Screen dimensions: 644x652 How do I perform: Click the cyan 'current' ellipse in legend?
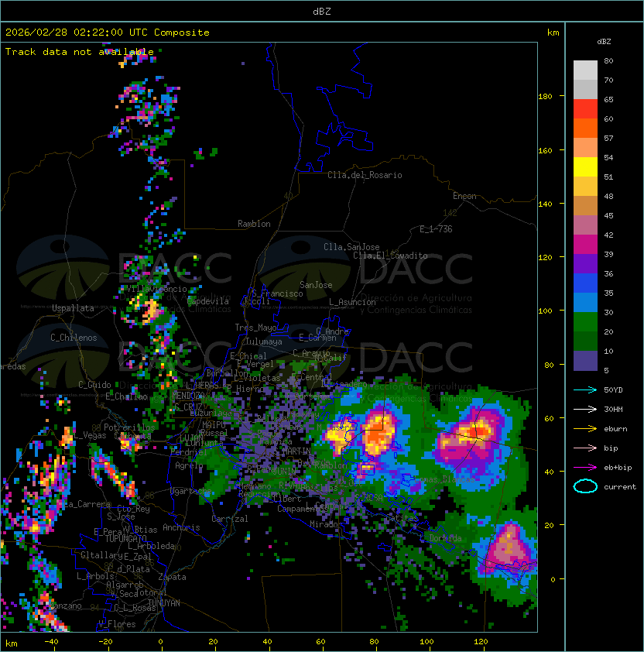coord(585,486)
